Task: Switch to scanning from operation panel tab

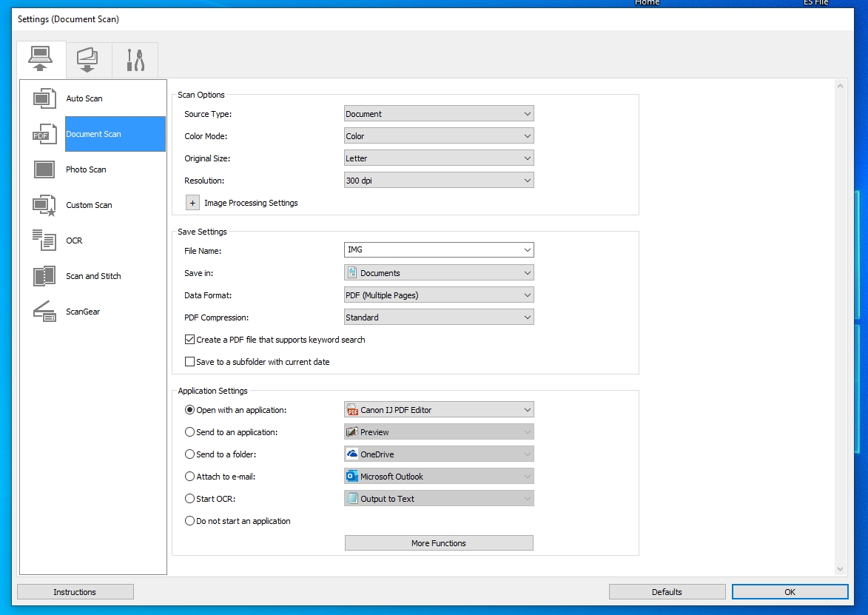Action: pos(88,60)
